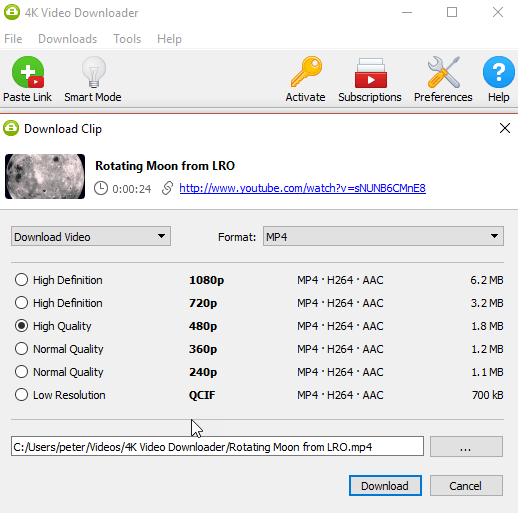Toggle the Smart Mode lightbulb icon
The image size is (518, 513).
[x=94, y=72]
